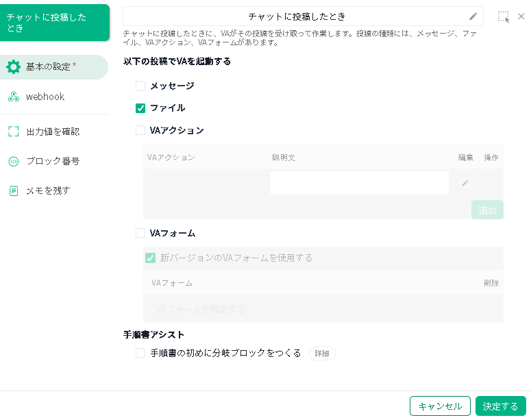Uncheck the ファイル checkbox

click(x=140, y=108)
